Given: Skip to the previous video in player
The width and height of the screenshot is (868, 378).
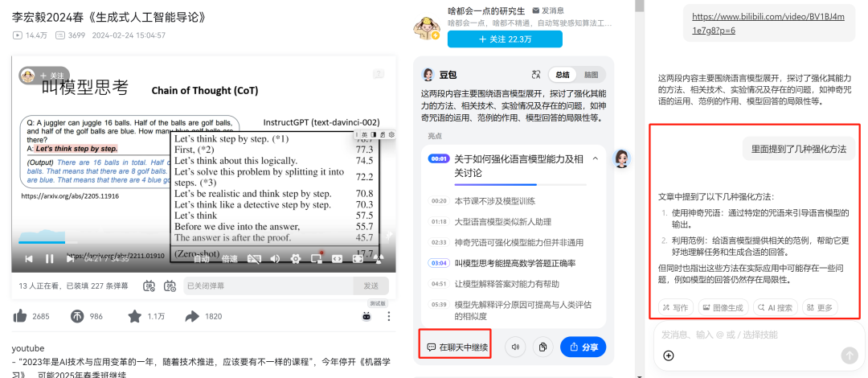Looking at the screenshot, I should tap(29, 258).
